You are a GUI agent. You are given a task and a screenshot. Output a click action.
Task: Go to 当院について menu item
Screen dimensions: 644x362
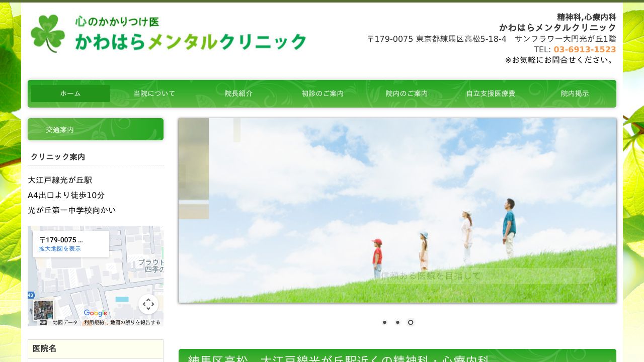[x=154, y=94]
